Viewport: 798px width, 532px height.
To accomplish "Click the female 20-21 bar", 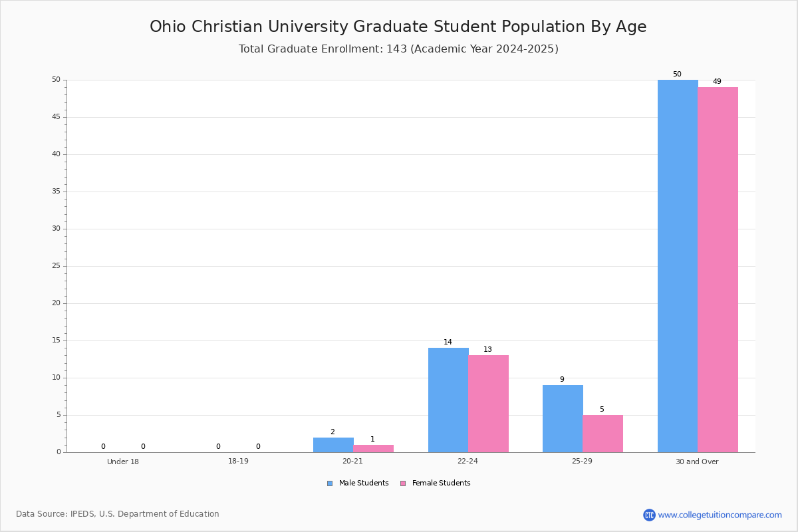I will tap(374, 449).
